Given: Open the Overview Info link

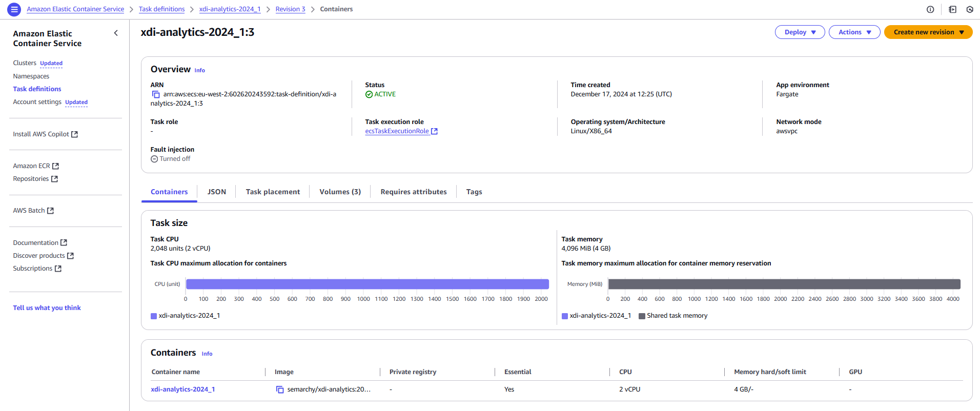Looking at the screenshot, I should [199, 71].
